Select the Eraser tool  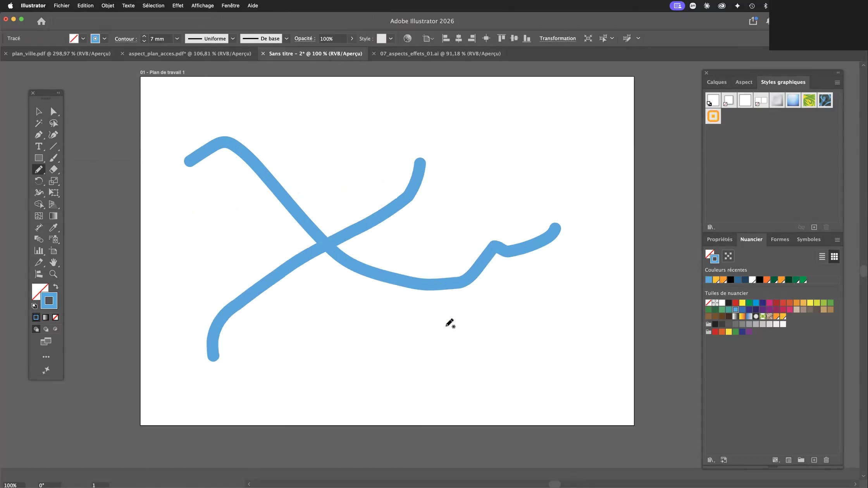[x=53, y=169]
